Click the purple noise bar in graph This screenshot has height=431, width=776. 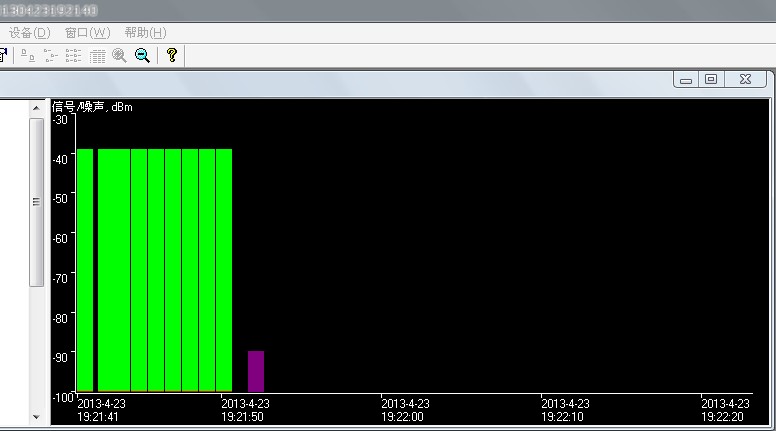click(256, 371)
